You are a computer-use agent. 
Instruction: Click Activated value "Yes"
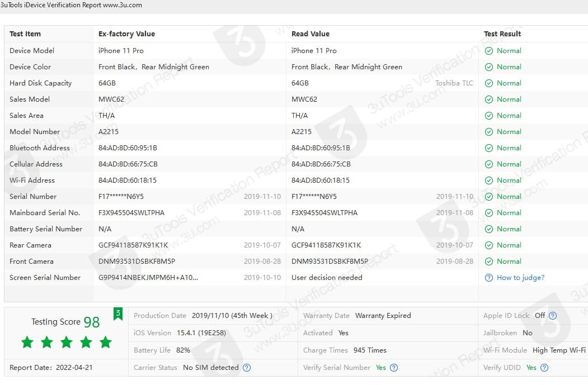click(343, 333)
